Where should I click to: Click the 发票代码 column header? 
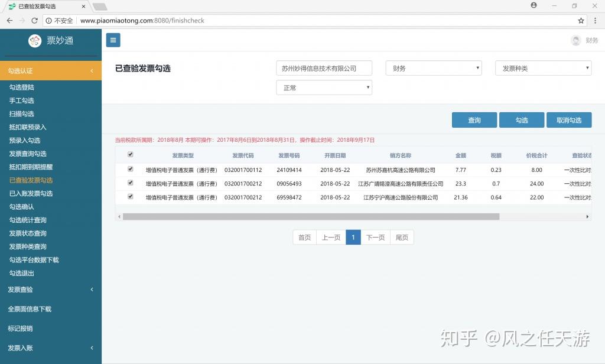[x=243, y=155]
